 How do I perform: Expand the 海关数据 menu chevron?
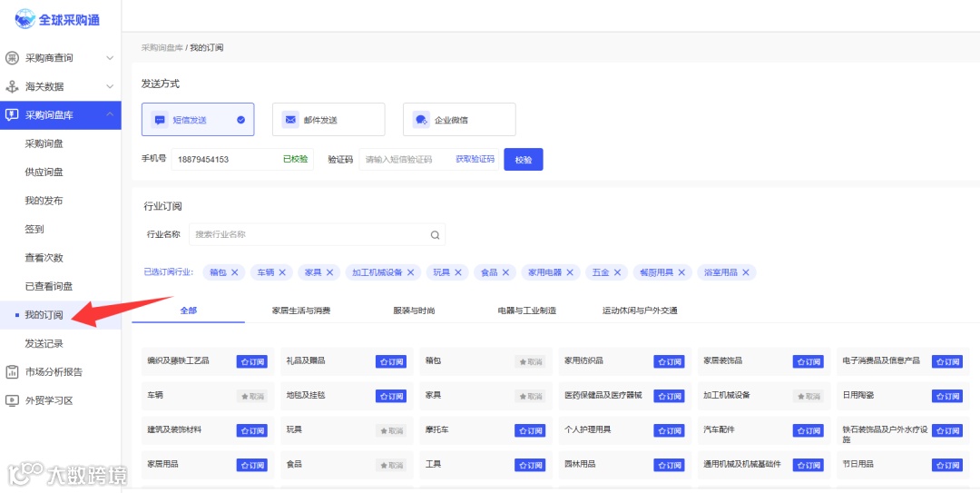point(110,86)
